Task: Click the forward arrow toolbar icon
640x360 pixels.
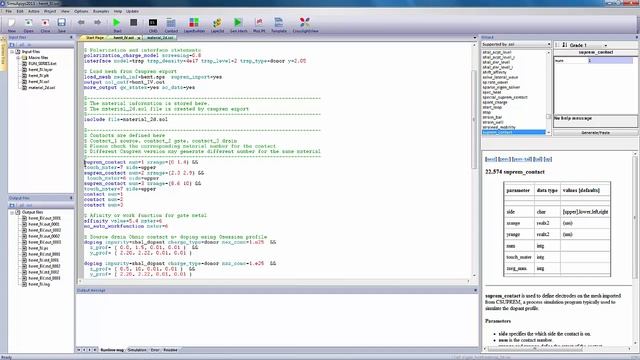Action: pos(97,22)
